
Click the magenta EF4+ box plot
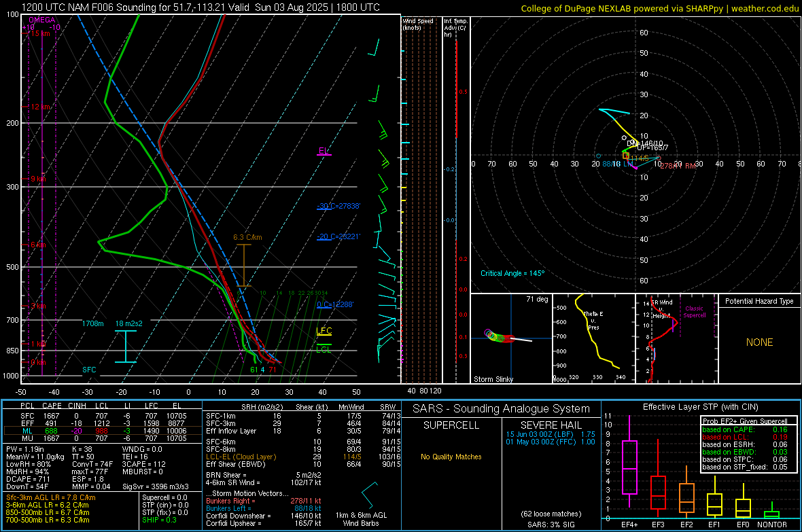tap(629, 462)
